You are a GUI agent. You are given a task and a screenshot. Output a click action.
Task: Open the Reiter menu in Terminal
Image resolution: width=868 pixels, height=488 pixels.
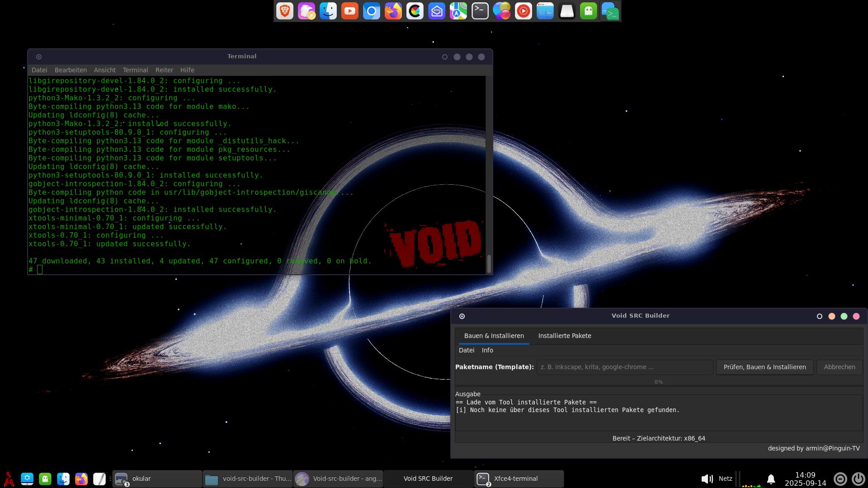coord(164,70)
